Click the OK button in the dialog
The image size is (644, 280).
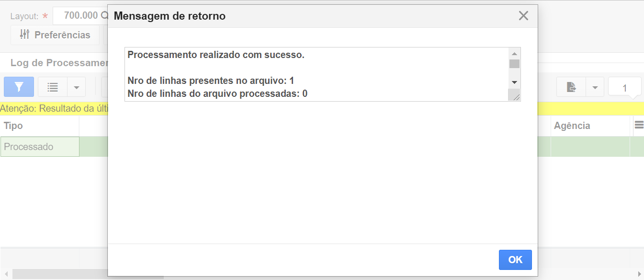[515, 260]
